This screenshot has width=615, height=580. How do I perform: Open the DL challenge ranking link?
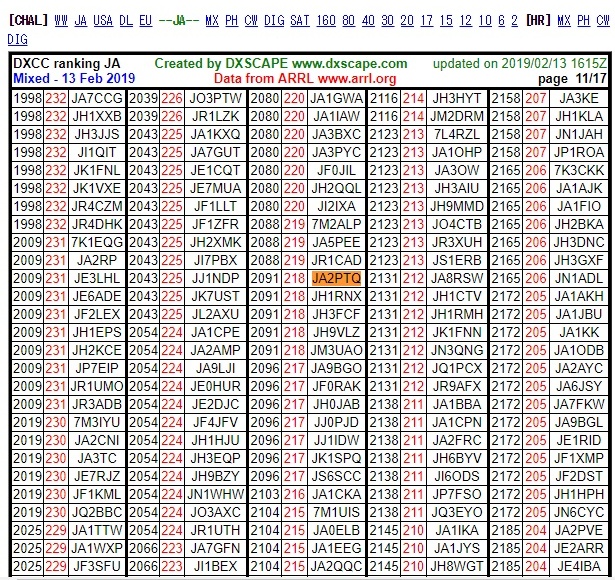tap(126, 20)
